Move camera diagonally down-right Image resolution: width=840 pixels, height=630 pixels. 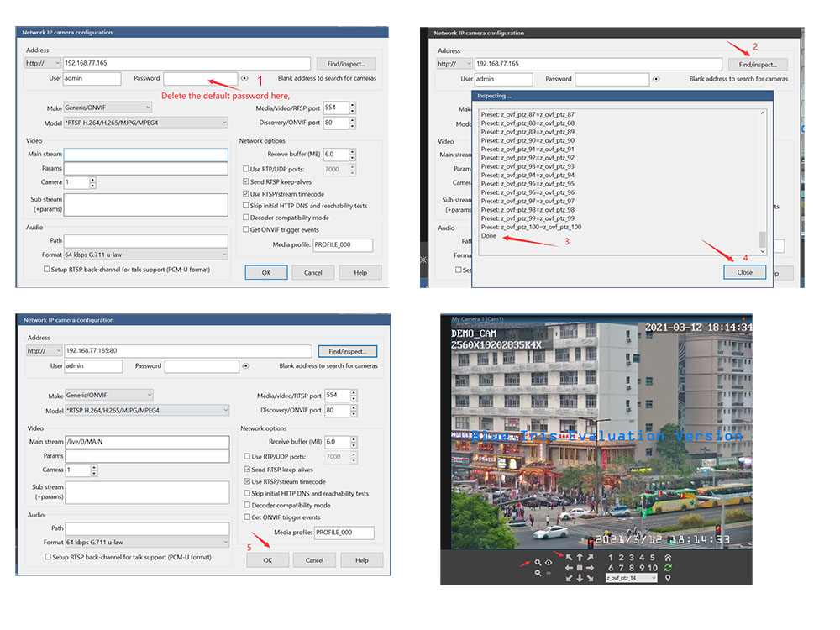tap(590, 579)
